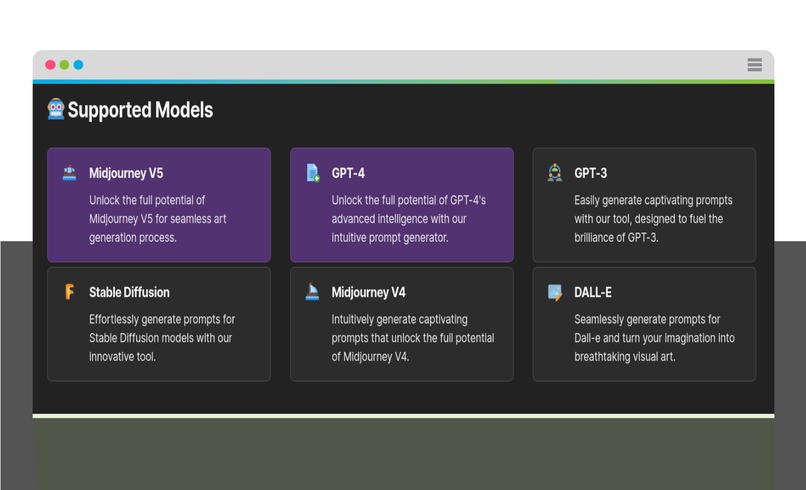Select the GPT-3 model title

591,173
